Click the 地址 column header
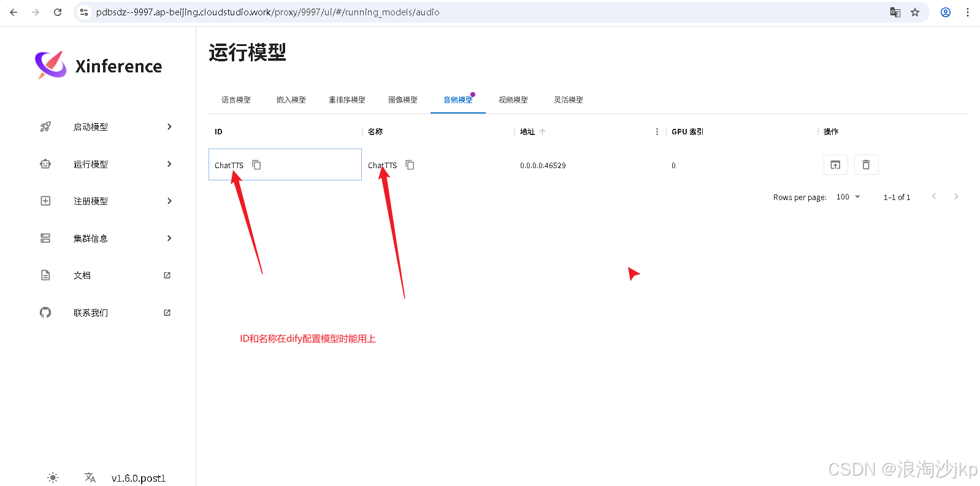Image resolution: width=980 pixels, height=486 pixels. click(x=527, y=131)
